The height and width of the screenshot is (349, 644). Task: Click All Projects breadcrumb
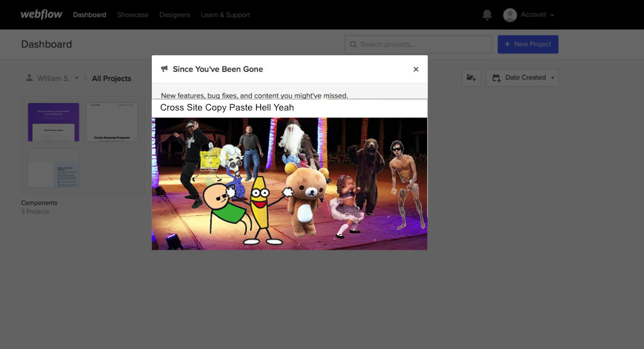point(112,78)
